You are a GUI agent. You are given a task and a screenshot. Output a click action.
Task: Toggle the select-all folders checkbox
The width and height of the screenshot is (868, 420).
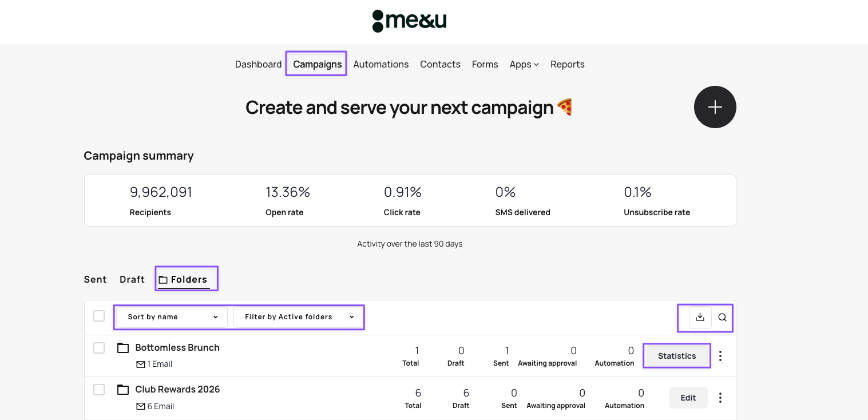pyautogui.click(x=99, y=316)
